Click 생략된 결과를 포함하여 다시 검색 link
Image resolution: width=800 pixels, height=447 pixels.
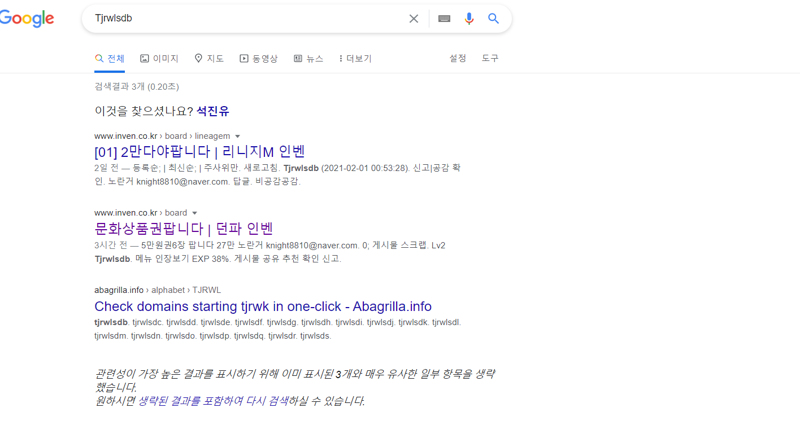click(x=213, y=401)
